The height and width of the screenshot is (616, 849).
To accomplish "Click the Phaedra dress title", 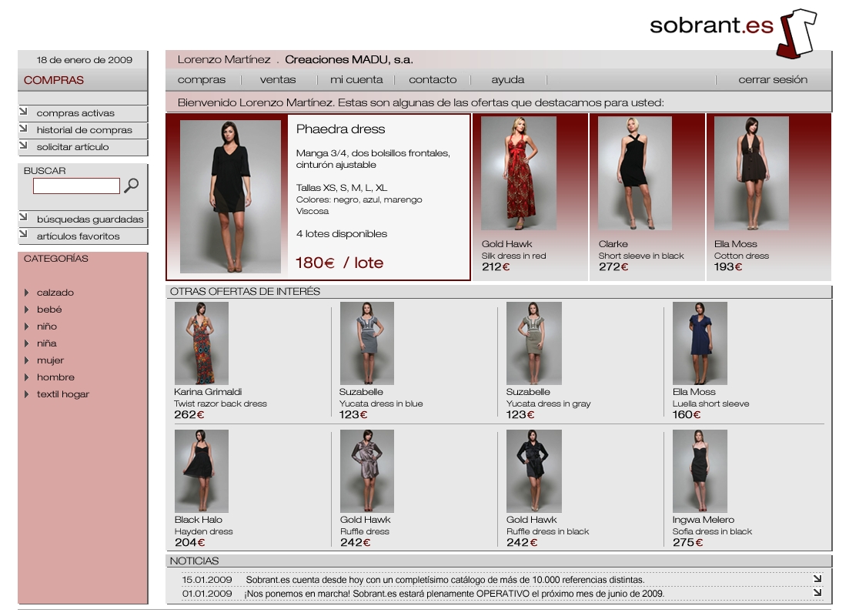I will (340, 129).
